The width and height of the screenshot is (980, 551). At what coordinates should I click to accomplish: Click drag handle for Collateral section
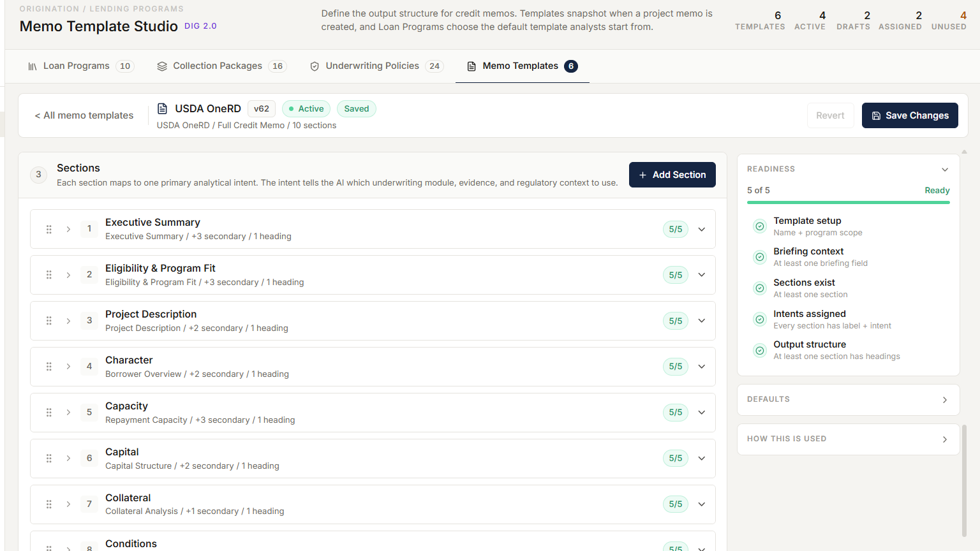pos(48,504)
